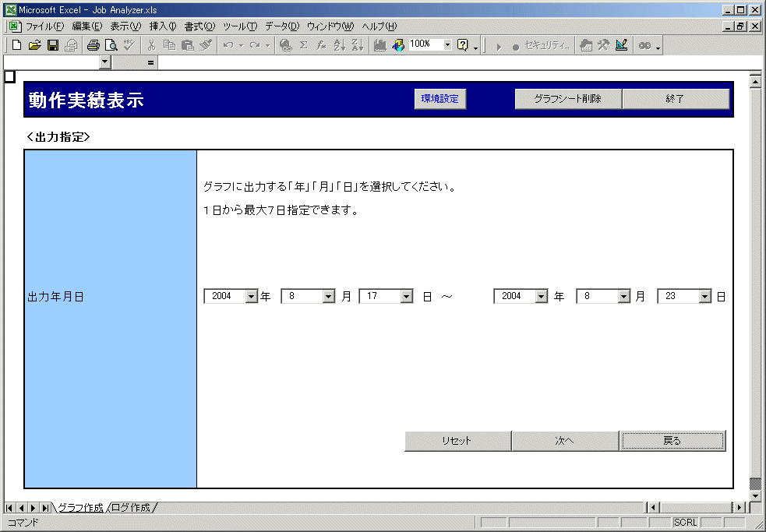The height and width of the screenshot is (532, 766).
Task: Click the Run Macro play icon
Action: pyautogui.click(x=498, y=47)
